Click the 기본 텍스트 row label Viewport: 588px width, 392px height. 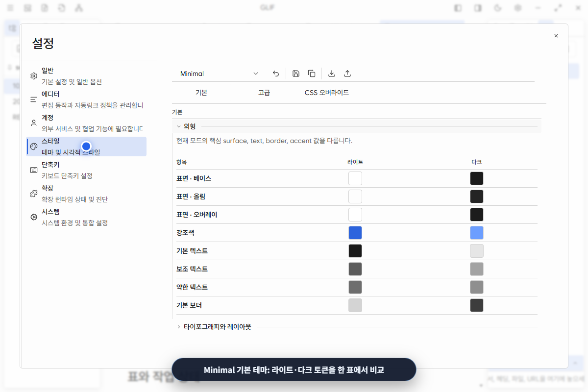[192, 251]
